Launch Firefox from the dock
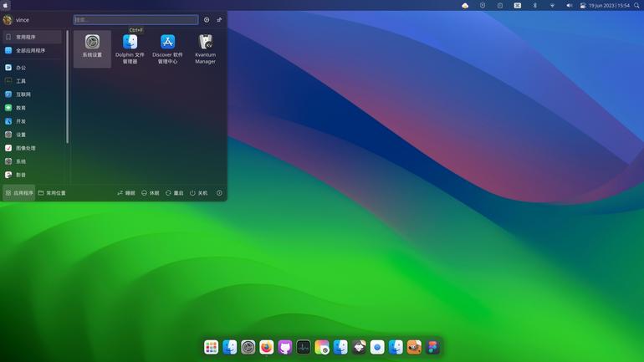The height and width of the screenshot is (362, 644). [267, 347]
